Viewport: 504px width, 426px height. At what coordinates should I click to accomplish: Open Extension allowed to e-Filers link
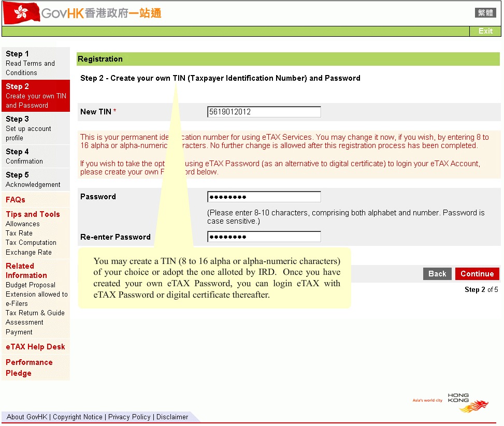[37, 299]
